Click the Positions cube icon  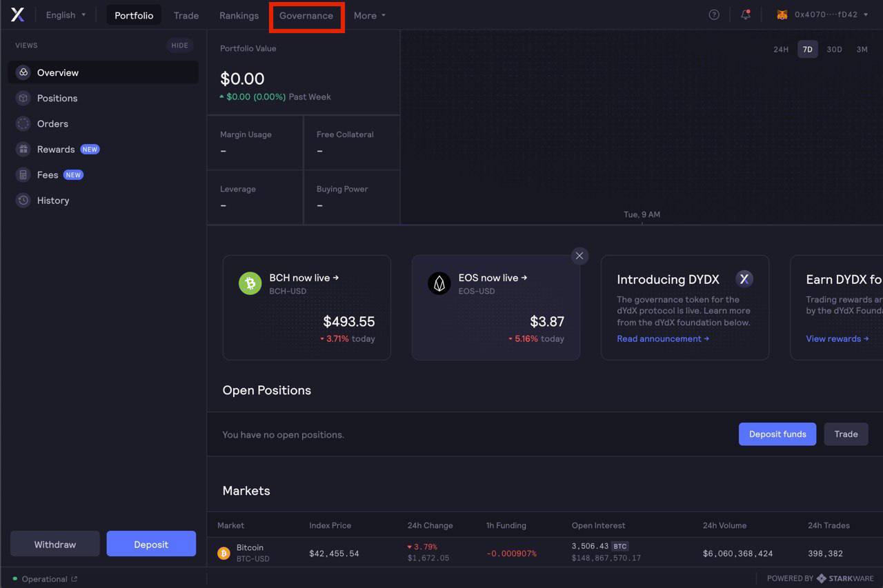23,98
